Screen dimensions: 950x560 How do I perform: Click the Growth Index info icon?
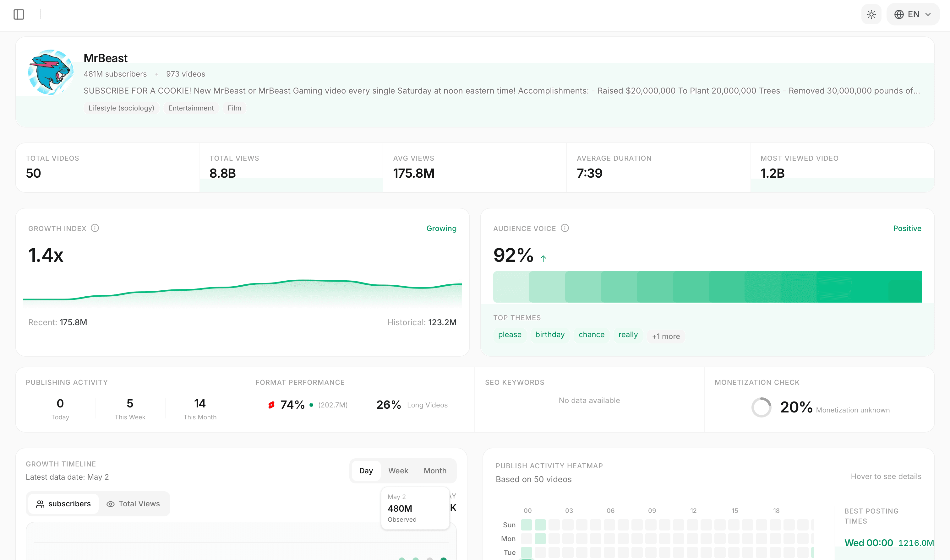[95, 228]
